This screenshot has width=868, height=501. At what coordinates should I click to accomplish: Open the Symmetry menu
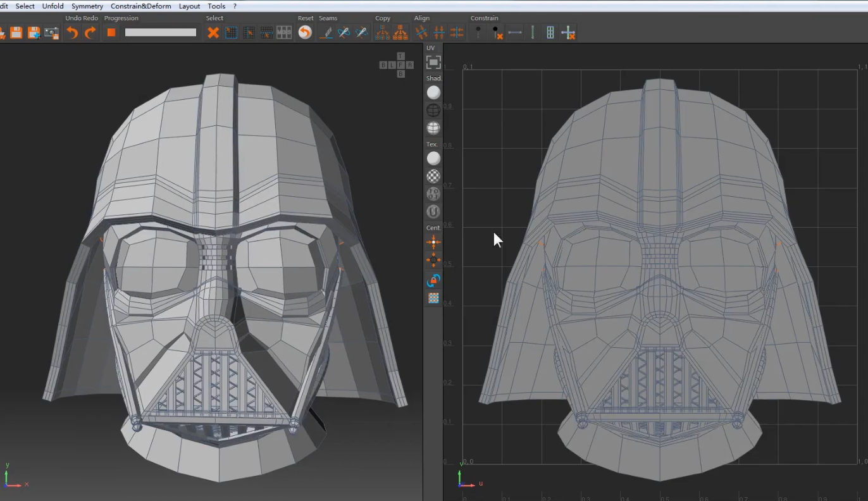[87, 6]
